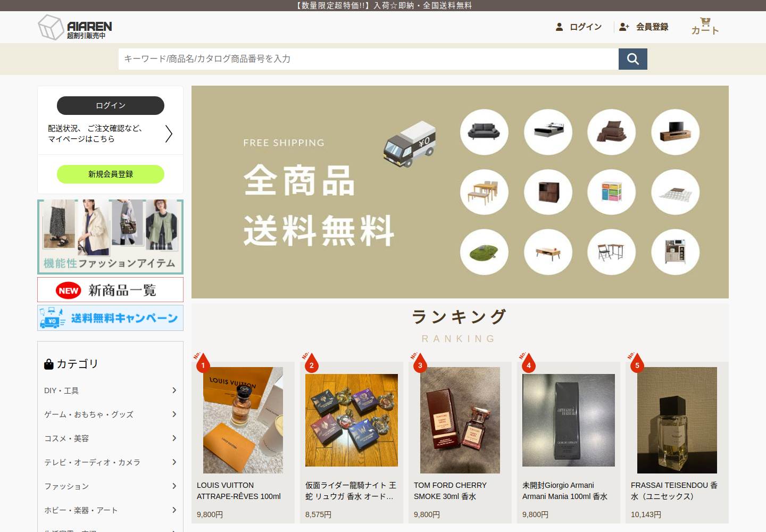The height and width of the screenshot is (532, 766).
Task: Click the No.5 ranking badge
Action: tap(636, 362)
